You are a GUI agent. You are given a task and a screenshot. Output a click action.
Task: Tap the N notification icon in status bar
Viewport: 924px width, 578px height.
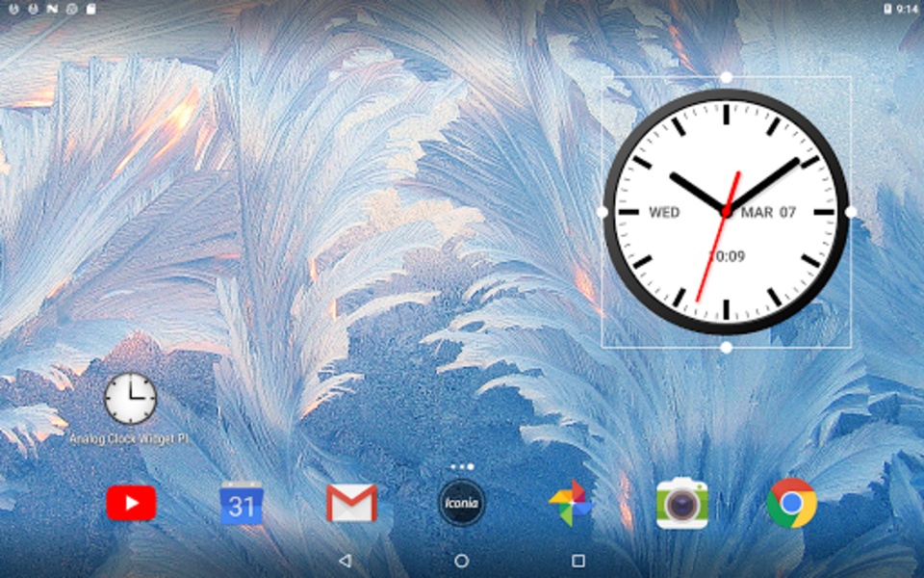pos(52,9)
